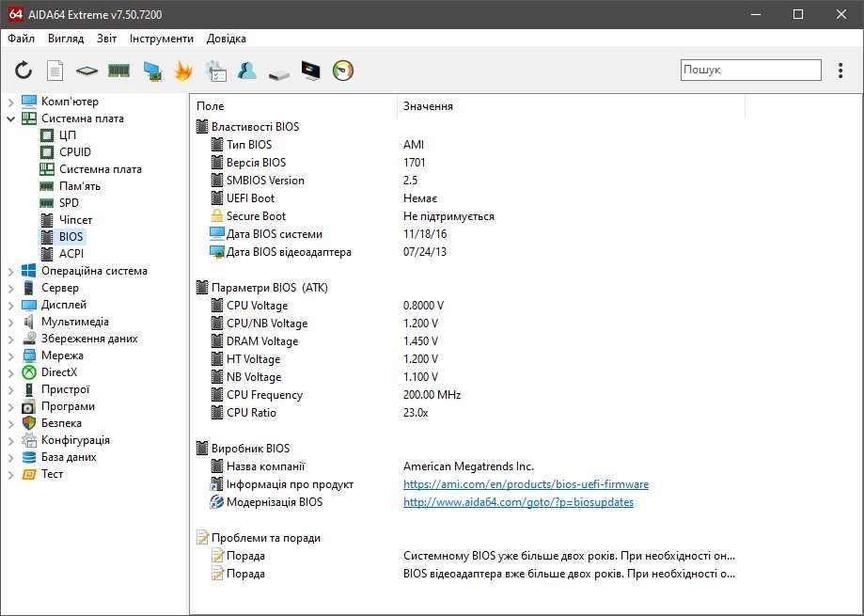Click the disk drive toolbar icon
The height and width of the screenshot is (616, 864).
click(x=279, y=74)
